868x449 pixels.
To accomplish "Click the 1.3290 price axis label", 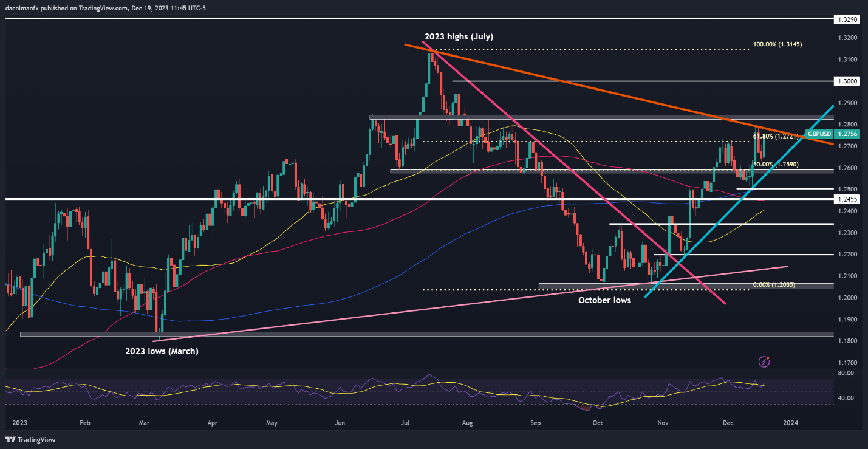I will (x=847, y=20).
